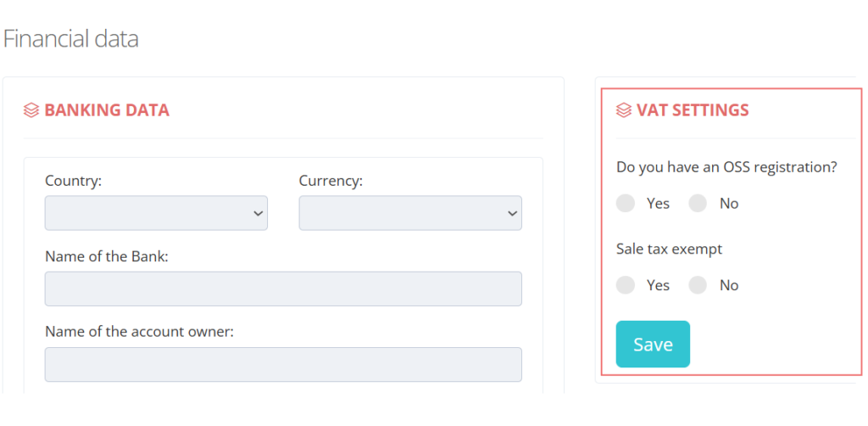868x426 pixels.
Task: Click the Name of the Bank label
Action: tap(106, 257)
